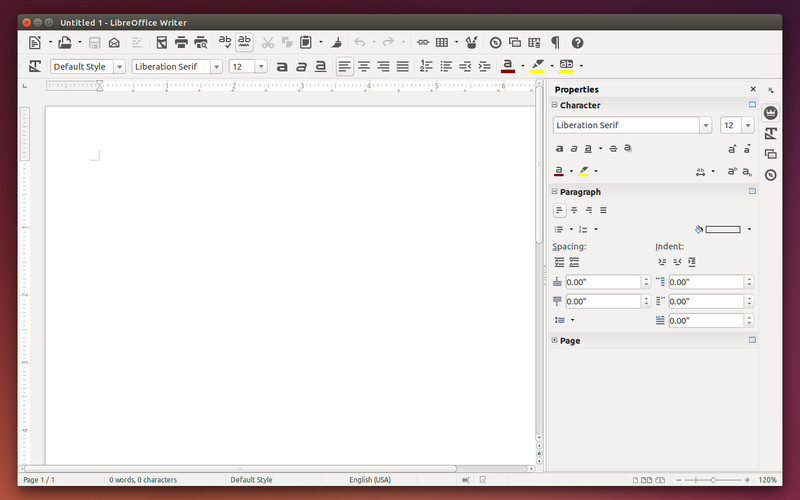Screen dimensions: 800x500
Task: Switch to hanging indent in sidebar
Action: [x=692, y=262]
